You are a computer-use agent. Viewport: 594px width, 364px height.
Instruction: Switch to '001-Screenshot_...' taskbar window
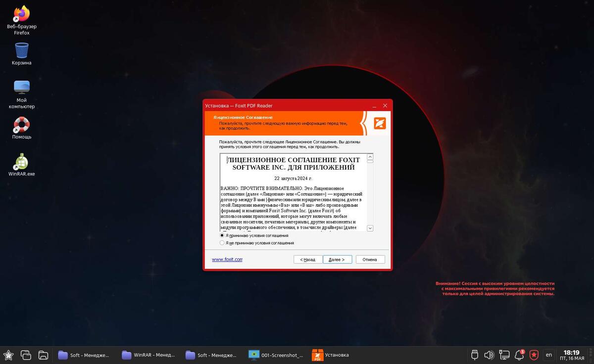click(276, 355)
